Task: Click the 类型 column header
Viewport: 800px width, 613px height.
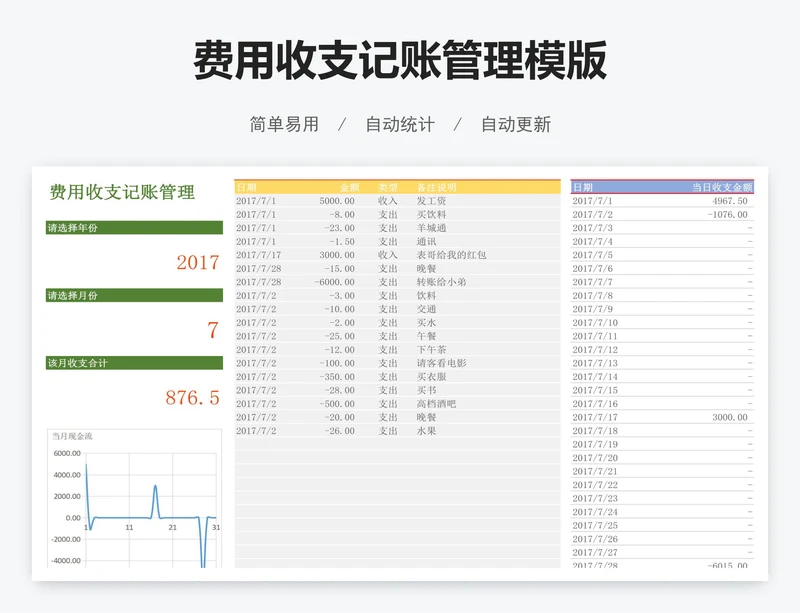Action: click(388, 187)
